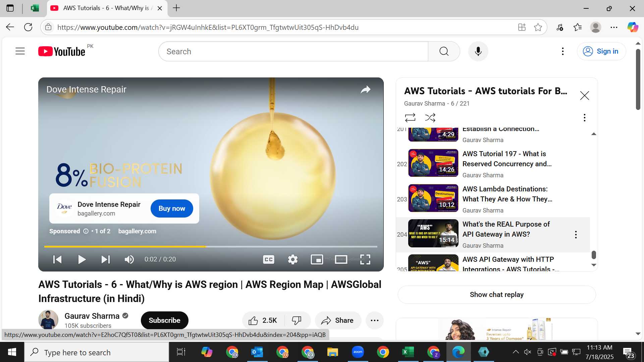Click the Share button under video
This screenshot has width=644, height=362.
(337, 320)
